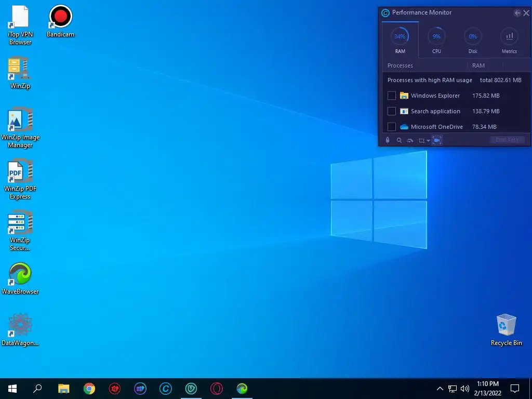532x399 pixels.
Task: Select the DataWagon desktop shortcut
Action: (20, 330)
